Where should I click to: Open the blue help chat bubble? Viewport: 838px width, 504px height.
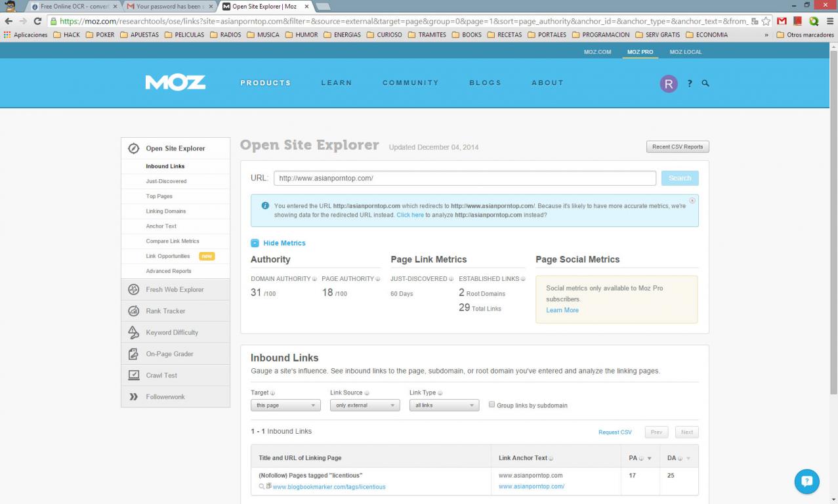click(x=807, y=482)
